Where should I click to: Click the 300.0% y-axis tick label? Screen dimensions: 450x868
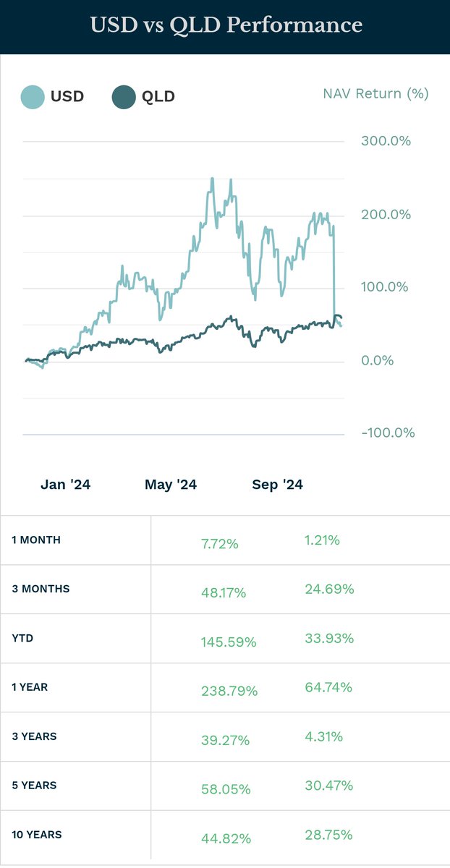[386, 140]
